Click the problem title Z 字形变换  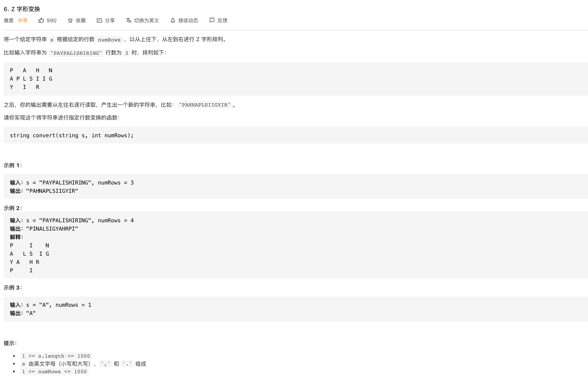pos(22,9)
